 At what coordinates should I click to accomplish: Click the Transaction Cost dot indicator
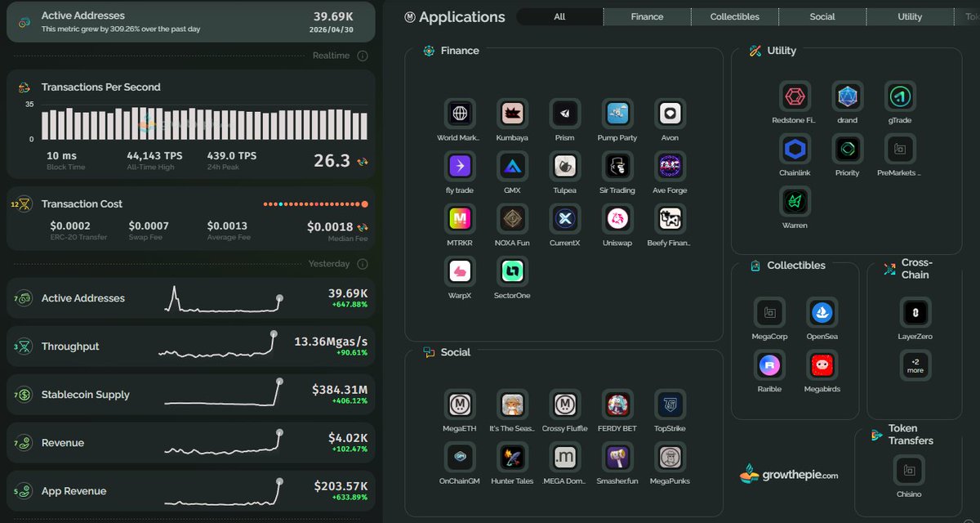(x=316, y=203)
